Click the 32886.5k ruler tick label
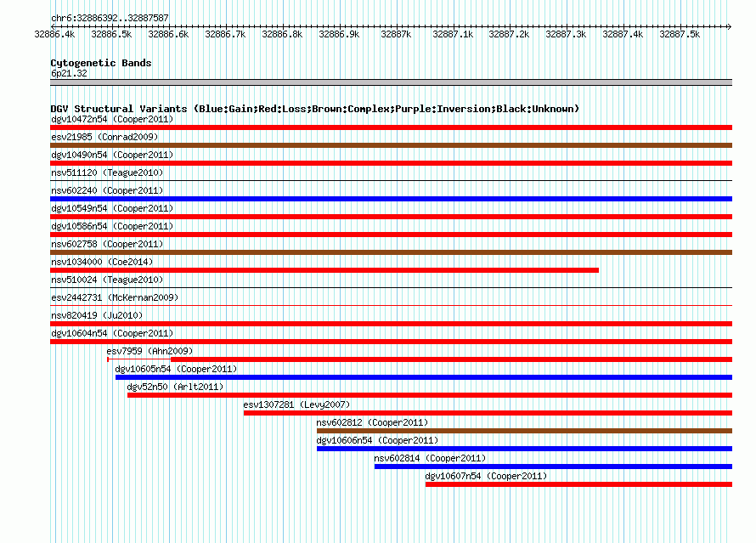 (x=111, y=34)
